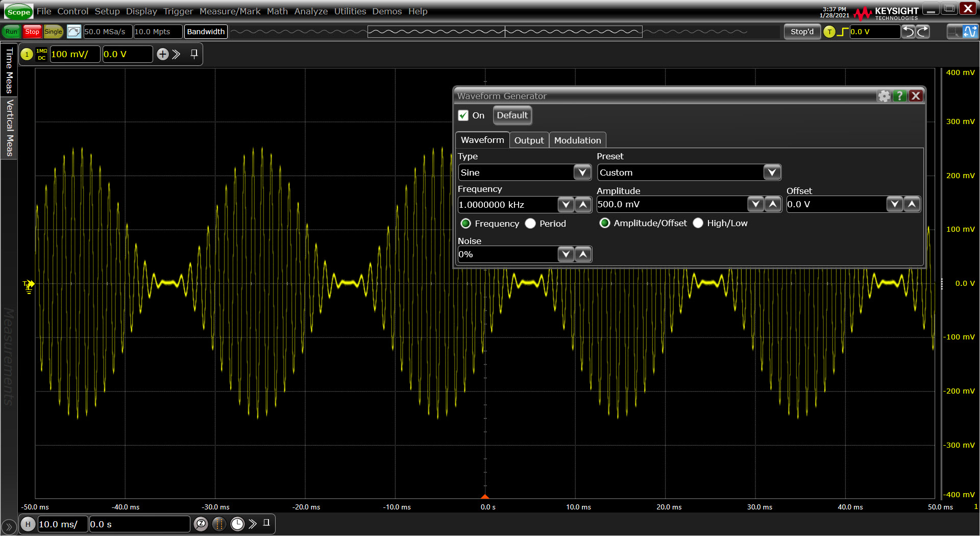Add a channel with the plus icon
The height and width of the screenshot is (536, 980).
click(x=162, y=54)
